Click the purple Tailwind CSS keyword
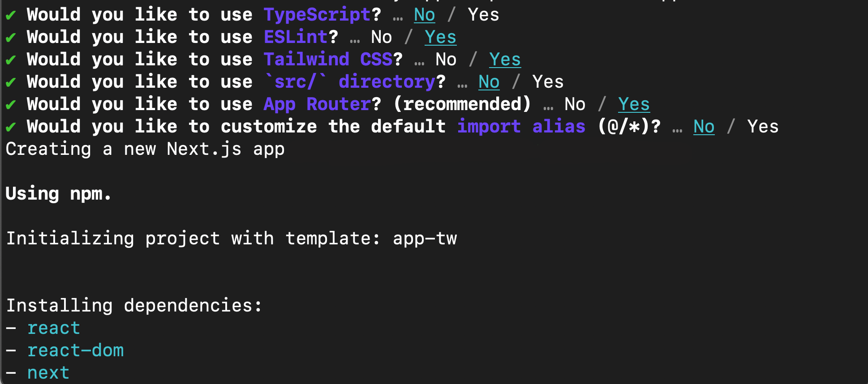This screenshot has width=868, height=384. click(x=328, y=60)
